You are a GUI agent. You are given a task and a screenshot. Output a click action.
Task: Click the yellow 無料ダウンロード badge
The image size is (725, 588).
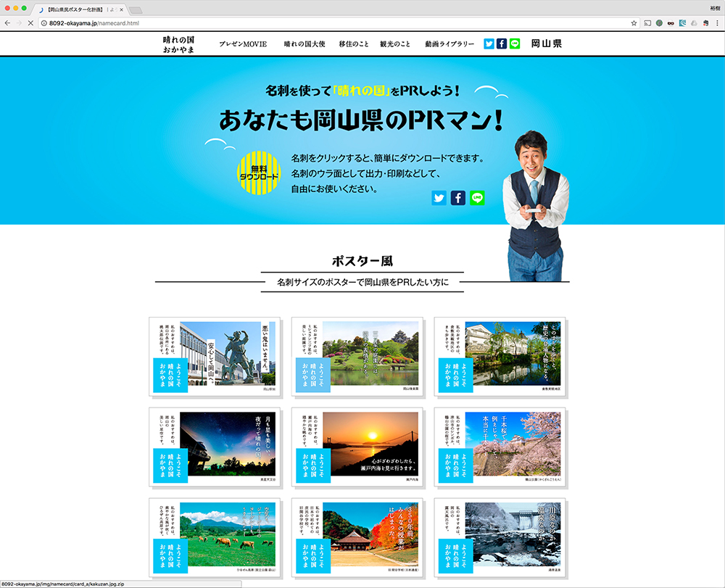(258, 174)
